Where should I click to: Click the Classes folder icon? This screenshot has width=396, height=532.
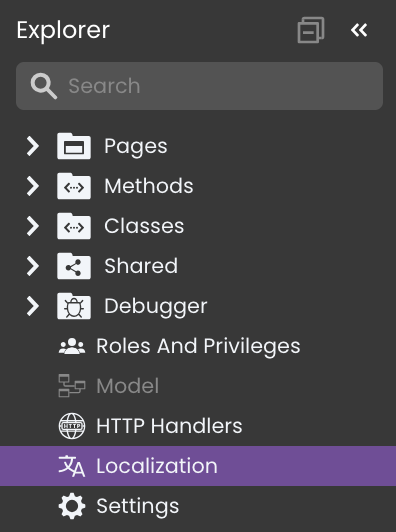pyautogui.click(x=74, y=226)
